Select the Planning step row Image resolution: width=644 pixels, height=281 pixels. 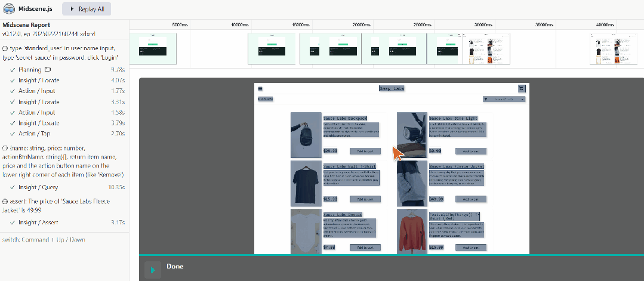click(64, 70)
